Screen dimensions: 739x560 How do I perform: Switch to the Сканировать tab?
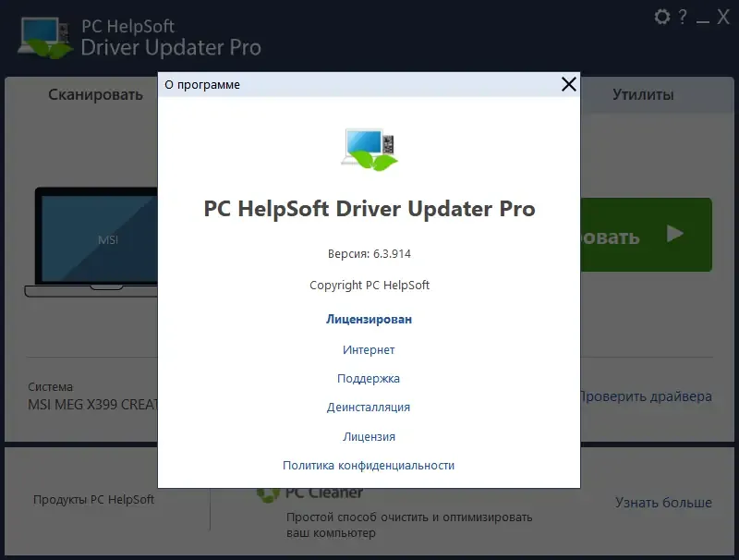pos(96,95)
